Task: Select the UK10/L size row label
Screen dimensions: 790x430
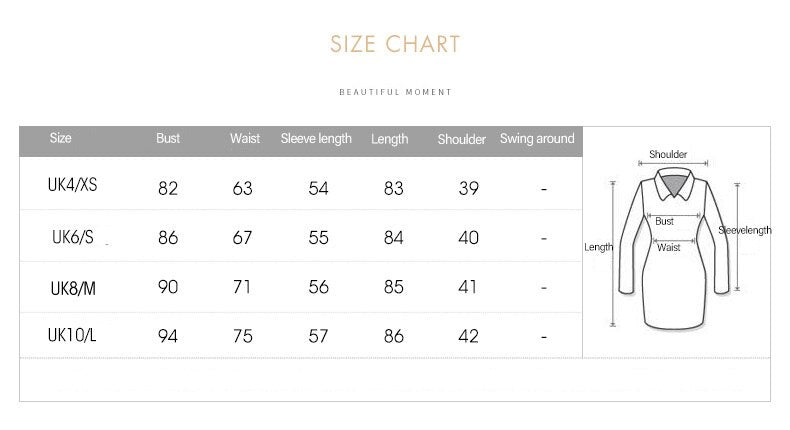Action: point(73,335)
